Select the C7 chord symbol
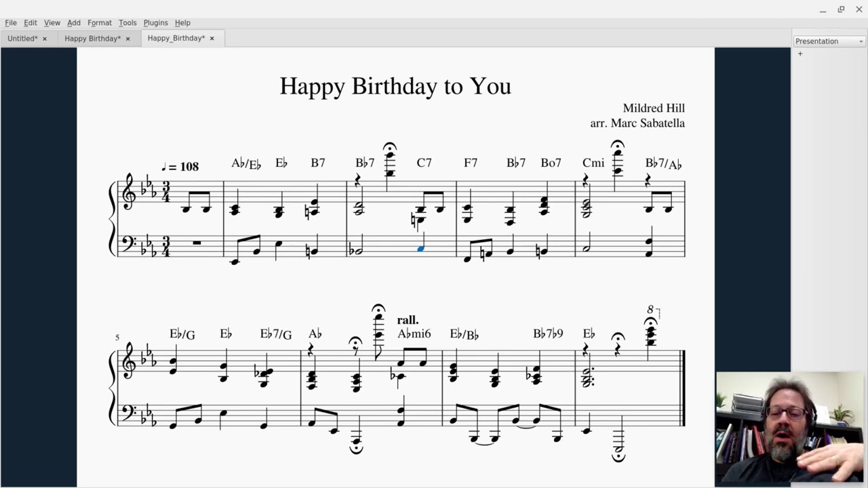The height and width of the screenshot is (488, 868). (x=424, y=163)
